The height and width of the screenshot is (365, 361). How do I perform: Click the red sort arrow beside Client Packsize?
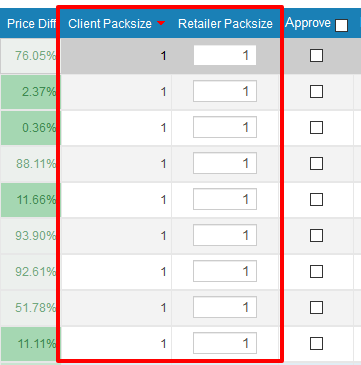161,23
